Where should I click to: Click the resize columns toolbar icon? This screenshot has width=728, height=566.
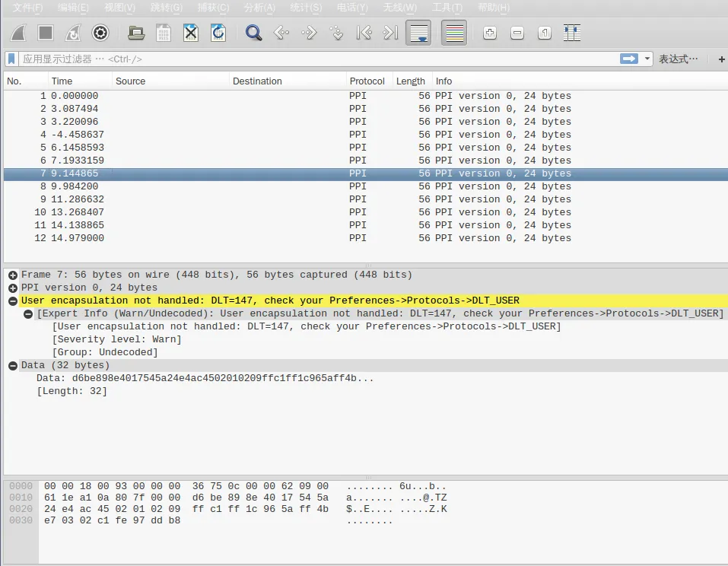point(572,33)
